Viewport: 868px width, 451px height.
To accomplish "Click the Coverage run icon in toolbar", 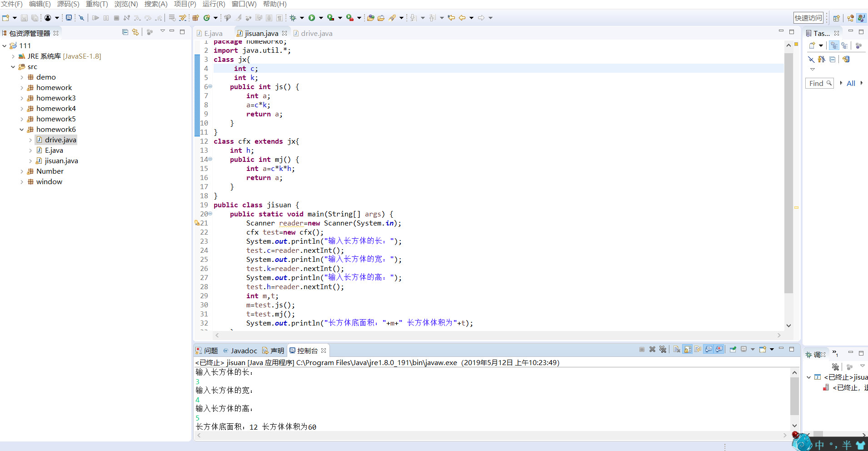I will tap(331, 18).
